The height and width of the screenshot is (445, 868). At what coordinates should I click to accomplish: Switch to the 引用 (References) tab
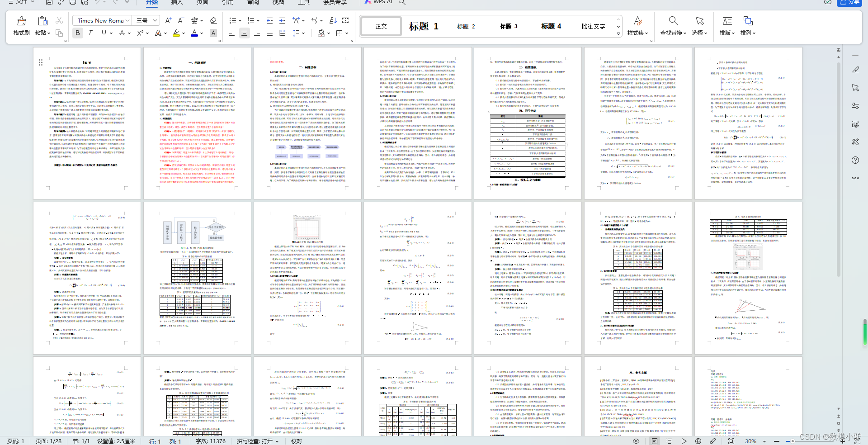click(x=228, y=2)
